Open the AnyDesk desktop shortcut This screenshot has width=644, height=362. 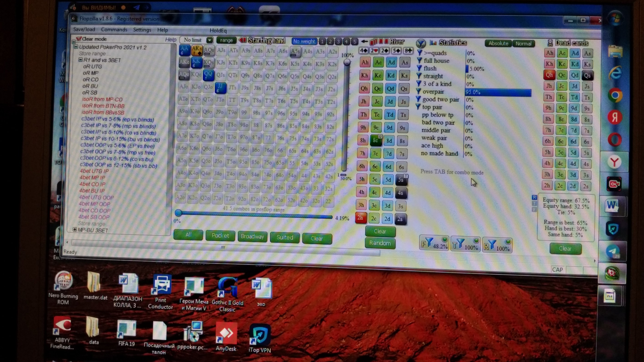(x=226, y=337)
